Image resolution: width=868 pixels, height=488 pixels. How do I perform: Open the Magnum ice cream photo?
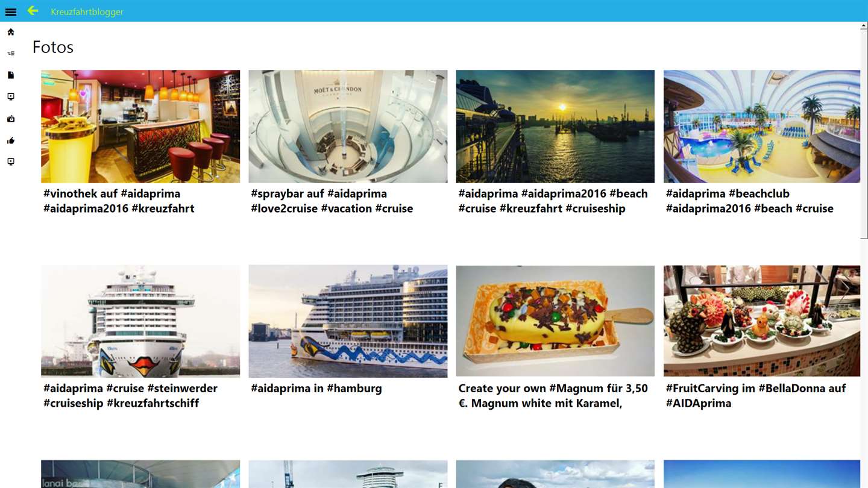(x=555, y=321)
